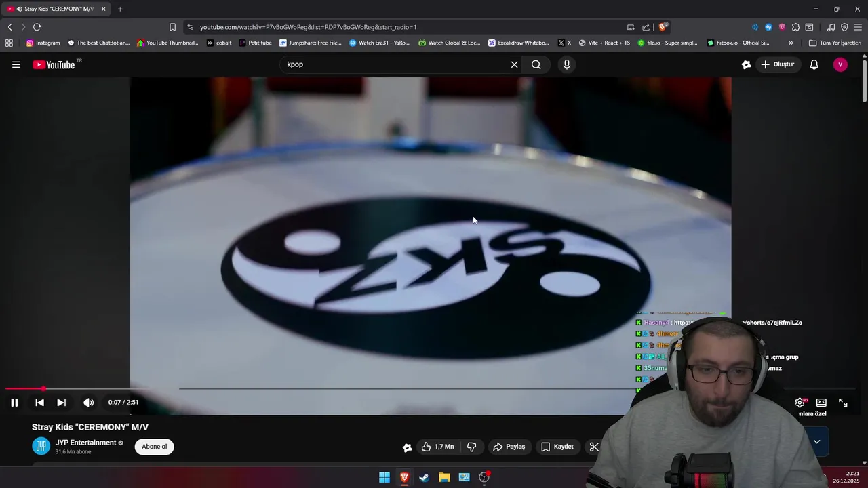Image resolution: width=868 pixels, height=488 pixels.
Task: Expand the chevron below the player controls
Action: point(816,442)
